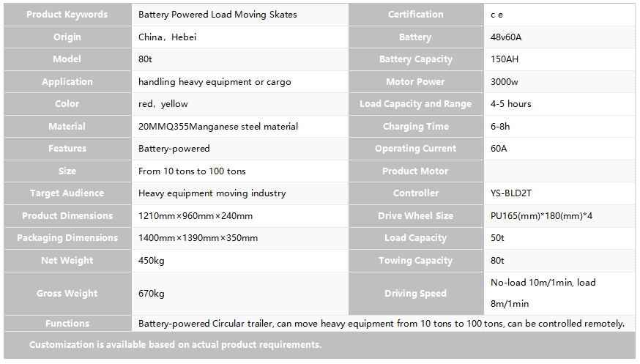Click the Drive Wheel Size label
Image resolution: width=640 pixels, height=364 pixels.
416,216
